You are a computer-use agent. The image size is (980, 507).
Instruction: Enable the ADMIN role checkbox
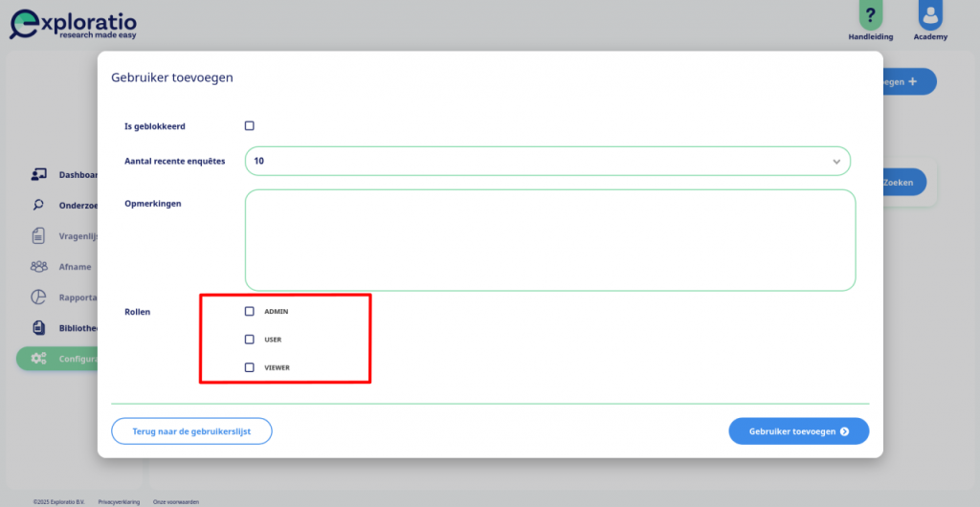[x=250, y=311]
